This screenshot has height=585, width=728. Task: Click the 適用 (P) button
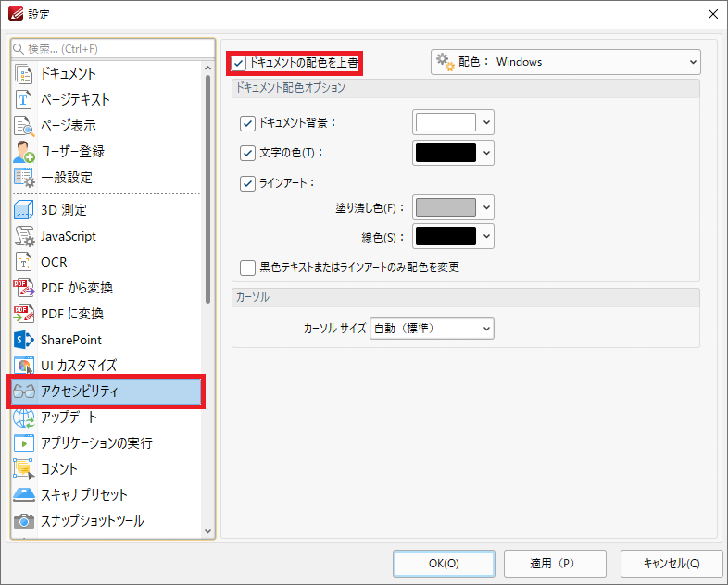coord(555,563)
